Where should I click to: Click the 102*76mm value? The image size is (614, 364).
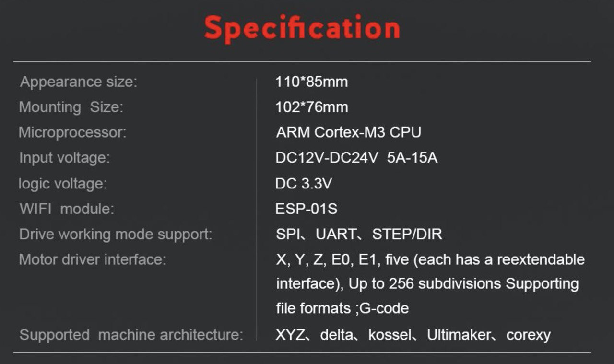pyautogui.click(x=312, y=107)
